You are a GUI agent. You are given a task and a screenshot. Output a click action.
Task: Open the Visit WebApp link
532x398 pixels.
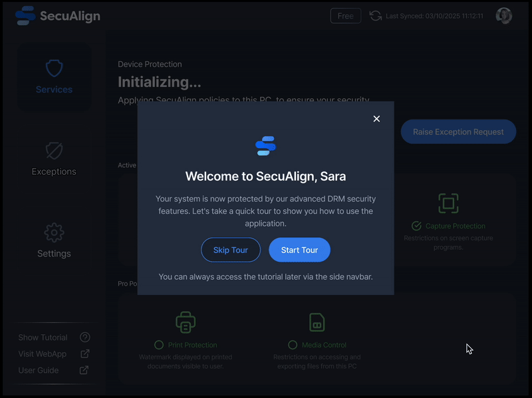click(x=43, y=354)
